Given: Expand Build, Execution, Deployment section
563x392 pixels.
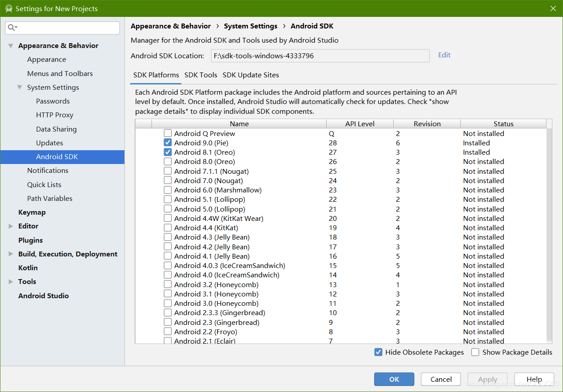Looking at the screenshot, I should point(11,254).
